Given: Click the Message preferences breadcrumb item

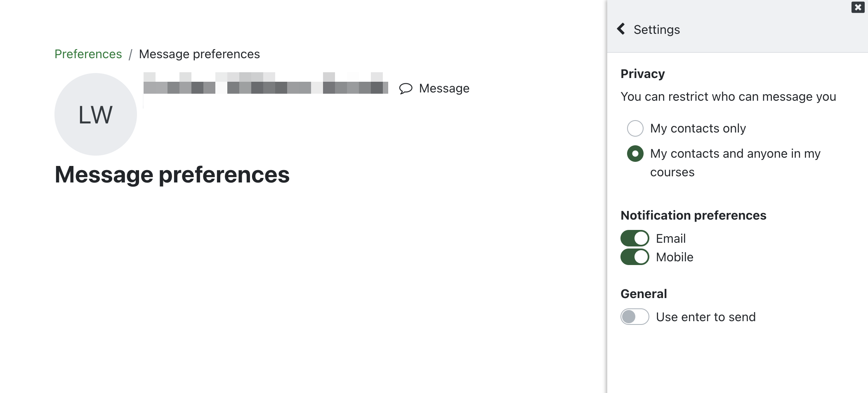Looking at the screenshot, I should coord(199,54).
